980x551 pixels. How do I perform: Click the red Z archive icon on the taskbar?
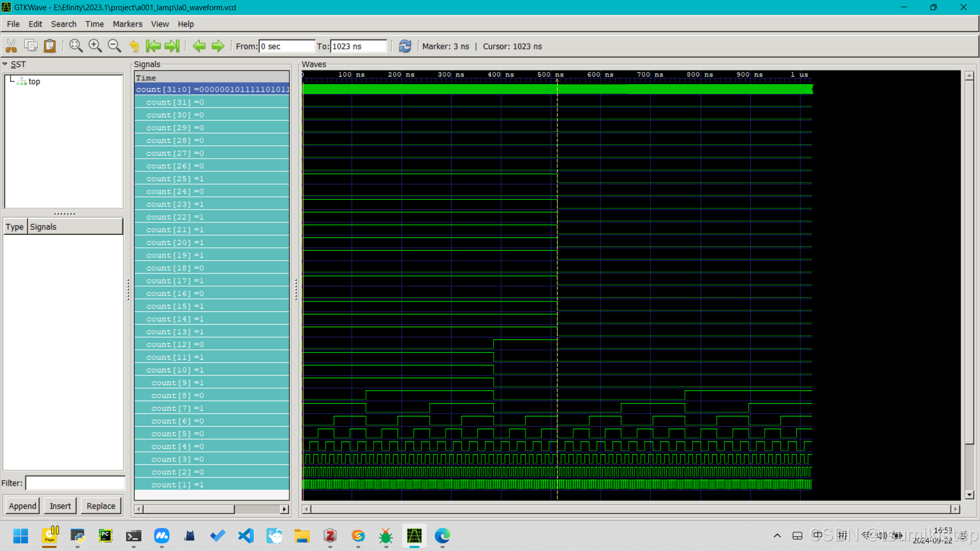pyautogui.click(x=330, y=536)
